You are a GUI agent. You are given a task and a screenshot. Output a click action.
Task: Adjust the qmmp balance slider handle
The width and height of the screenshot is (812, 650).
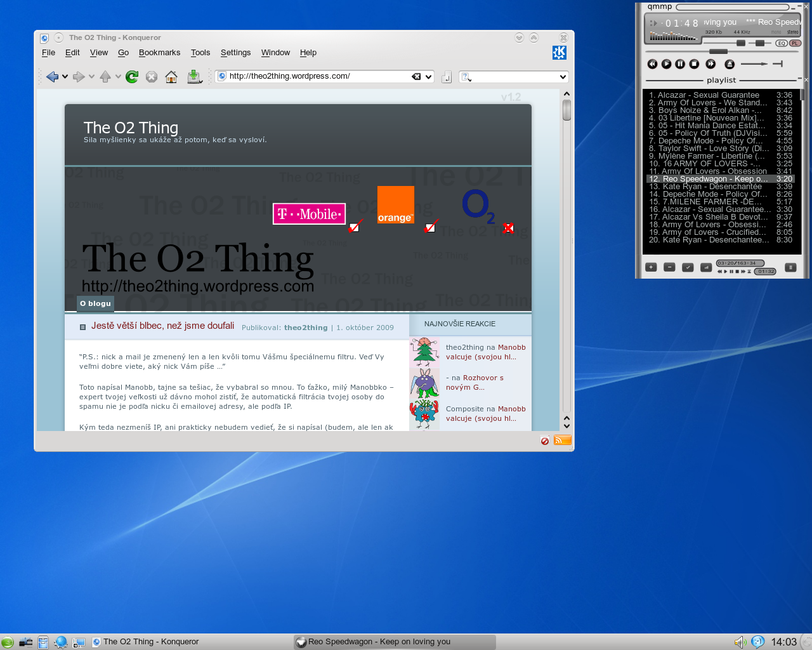pos(760,43)
